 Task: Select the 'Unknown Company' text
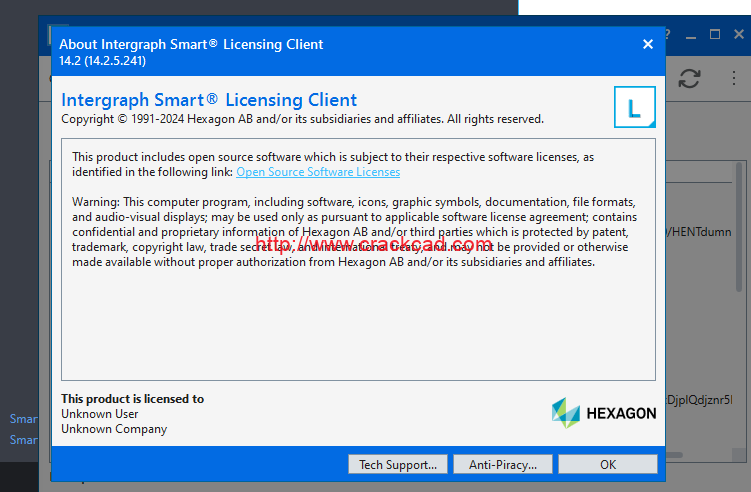point(114,429)
